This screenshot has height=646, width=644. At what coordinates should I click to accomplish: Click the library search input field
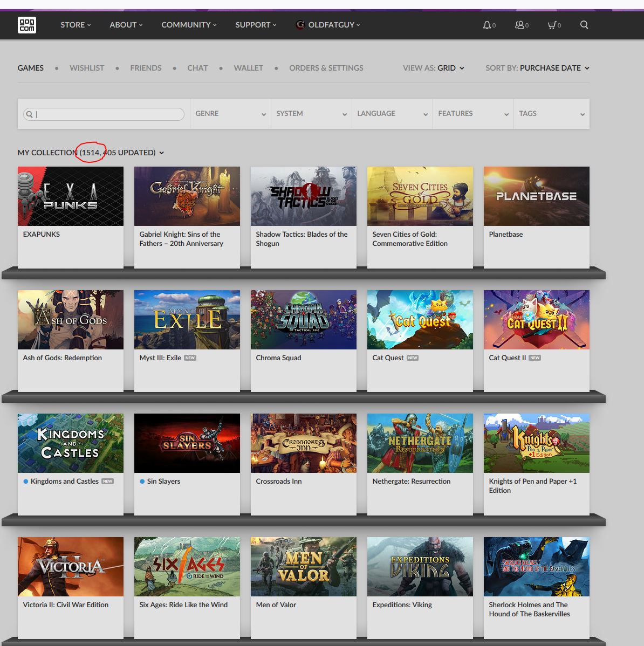(x=104, y=114)
